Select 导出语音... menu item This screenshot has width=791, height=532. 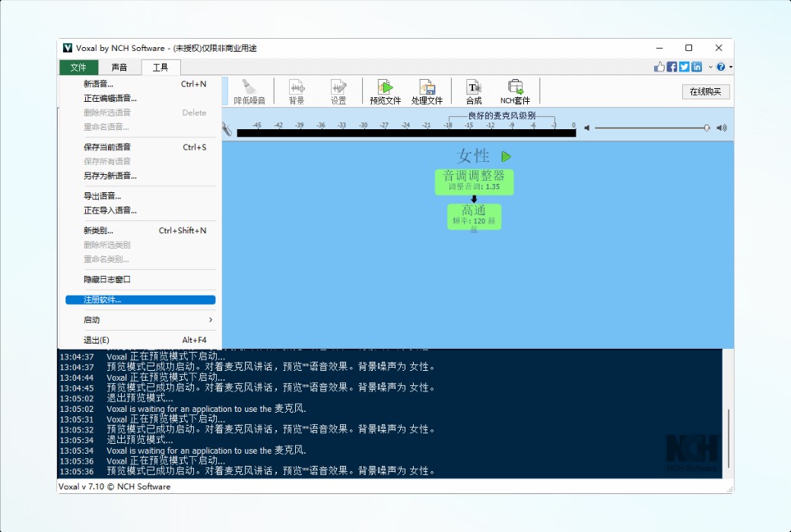(140, 196)
